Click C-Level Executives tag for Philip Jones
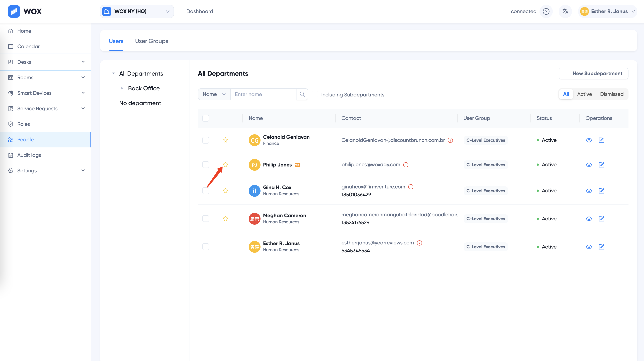 click(486, 165)
